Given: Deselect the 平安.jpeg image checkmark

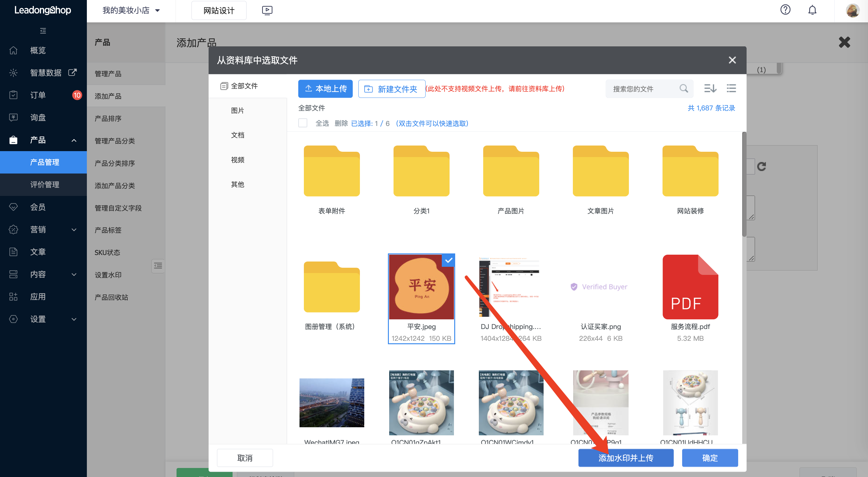Looking at the screenshot, I should [449, 261].
